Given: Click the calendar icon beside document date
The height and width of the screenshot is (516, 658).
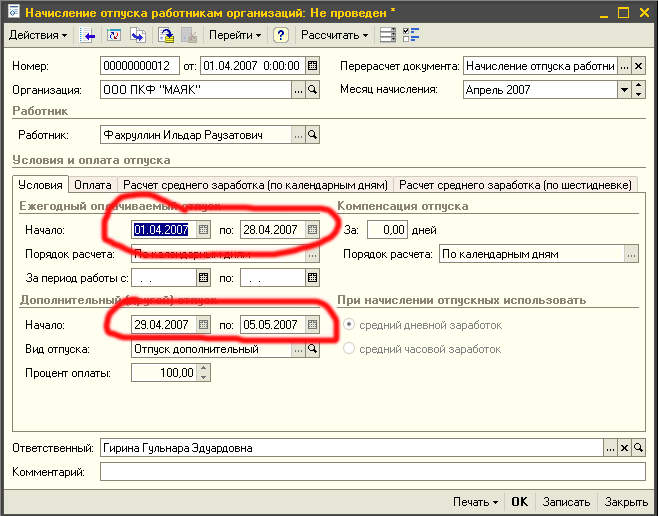Looking at the screenshot, I should pyautogui.click(x=312, y=66).
